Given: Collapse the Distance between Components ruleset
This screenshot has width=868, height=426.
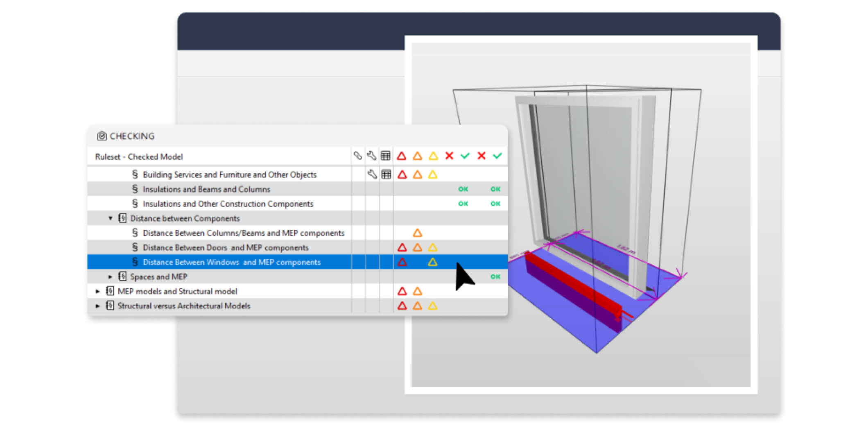Looking at the screenshot, I should [x=110, y=218].
